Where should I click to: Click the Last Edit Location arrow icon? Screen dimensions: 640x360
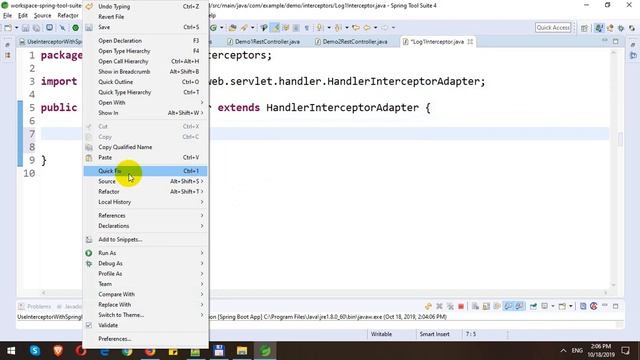click(x=356, y=28)
